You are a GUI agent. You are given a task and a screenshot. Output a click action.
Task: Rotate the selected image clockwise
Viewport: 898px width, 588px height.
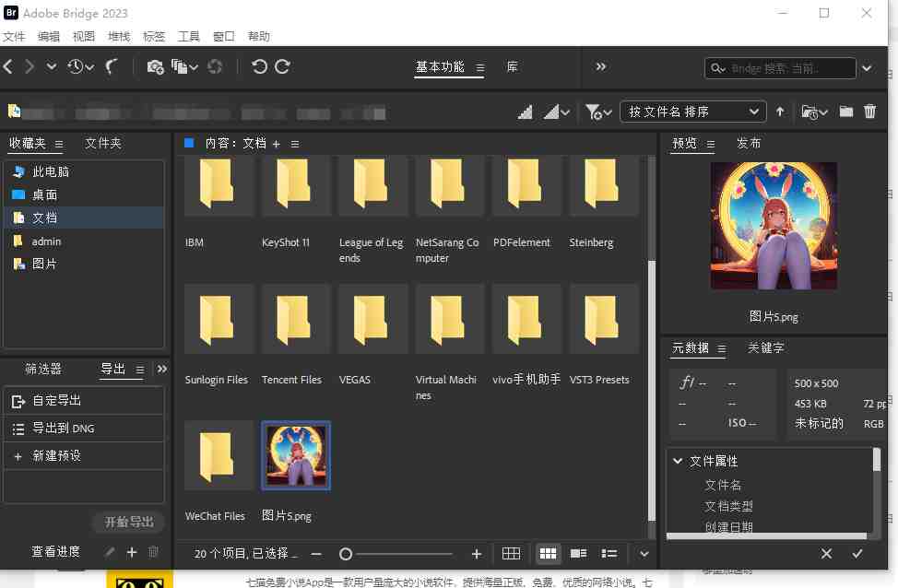click(282, 66)
